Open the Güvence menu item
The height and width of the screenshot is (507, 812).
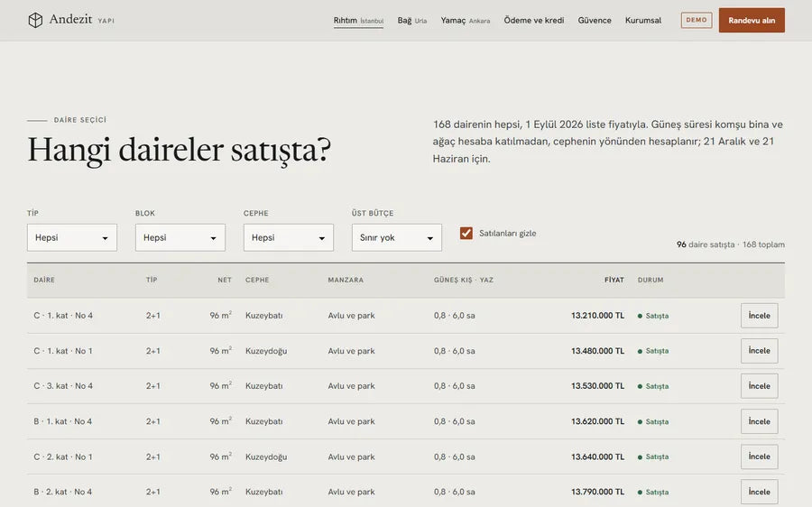[595, 20]
